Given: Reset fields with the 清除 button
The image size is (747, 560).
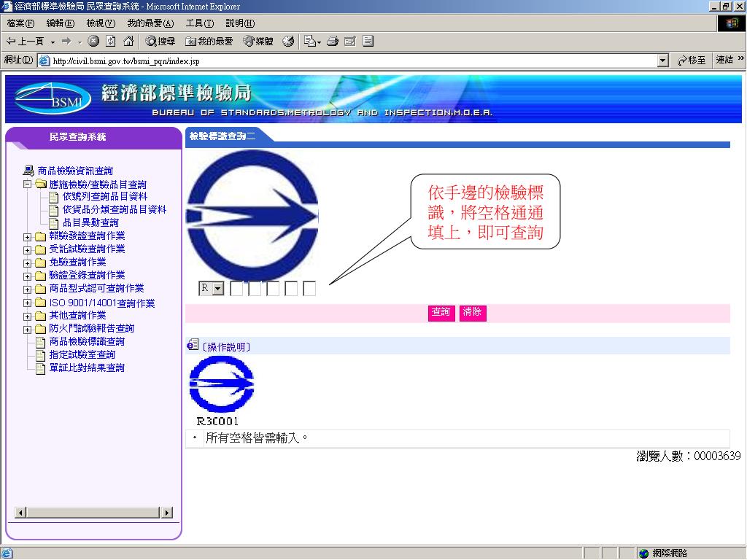Looking at the screenshot, I should (x=473, y=313).
